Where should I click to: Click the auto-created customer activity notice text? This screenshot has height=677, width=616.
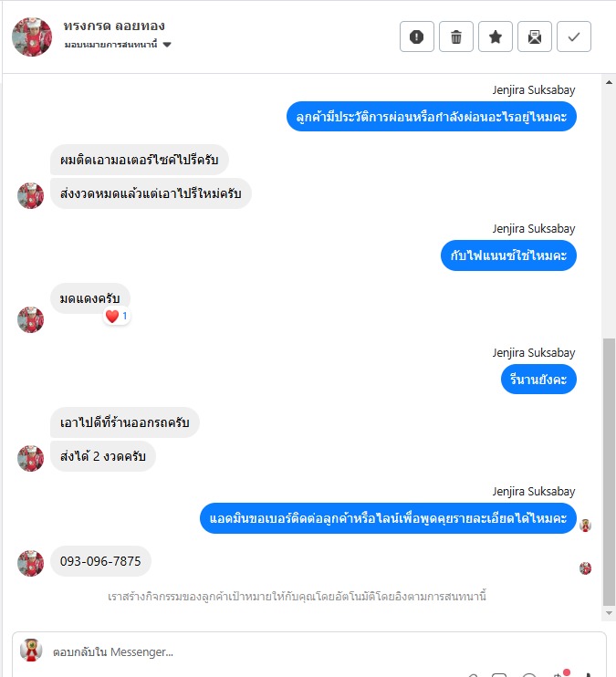297,597
